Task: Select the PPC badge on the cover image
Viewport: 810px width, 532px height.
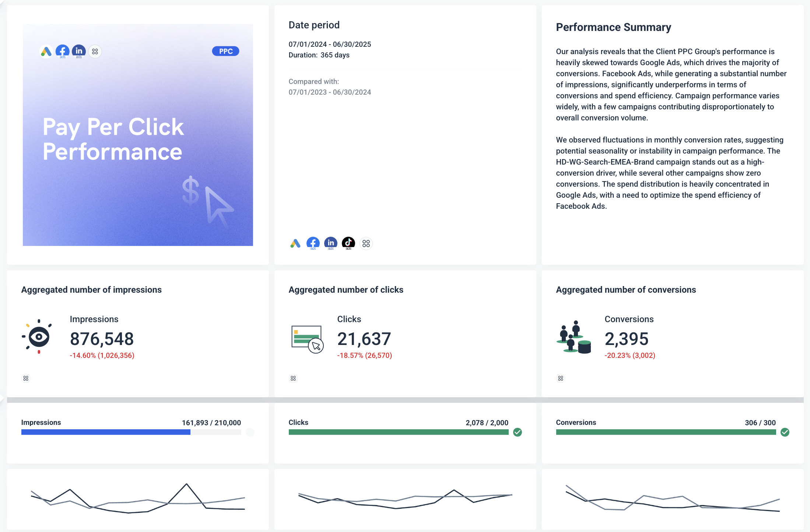Action: [225, 51]
